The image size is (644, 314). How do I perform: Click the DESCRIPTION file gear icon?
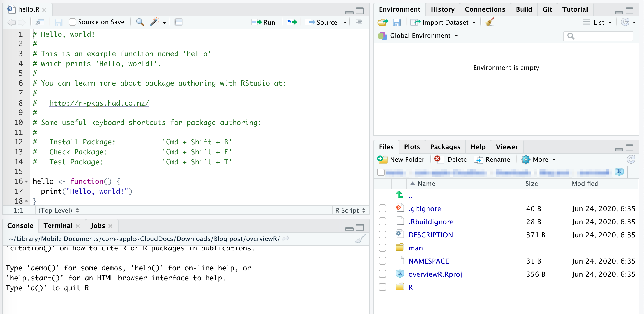pyautogui.click(x=399, y=234)
